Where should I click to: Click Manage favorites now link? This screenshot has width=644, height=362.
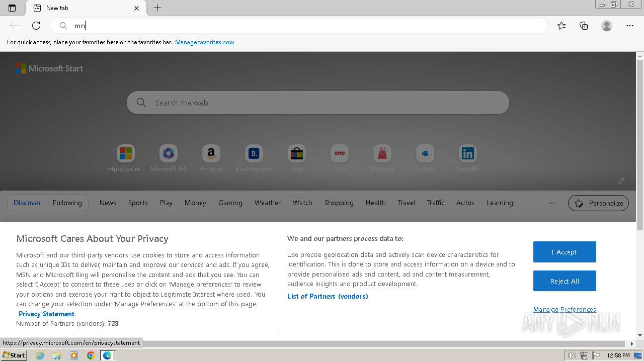point(204,42)
